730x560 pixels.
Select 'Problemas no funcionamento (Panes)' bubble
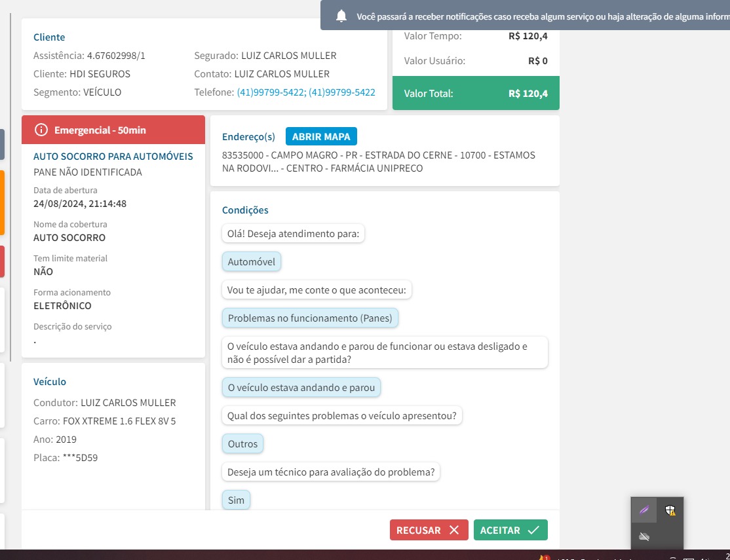coord(310,318)
